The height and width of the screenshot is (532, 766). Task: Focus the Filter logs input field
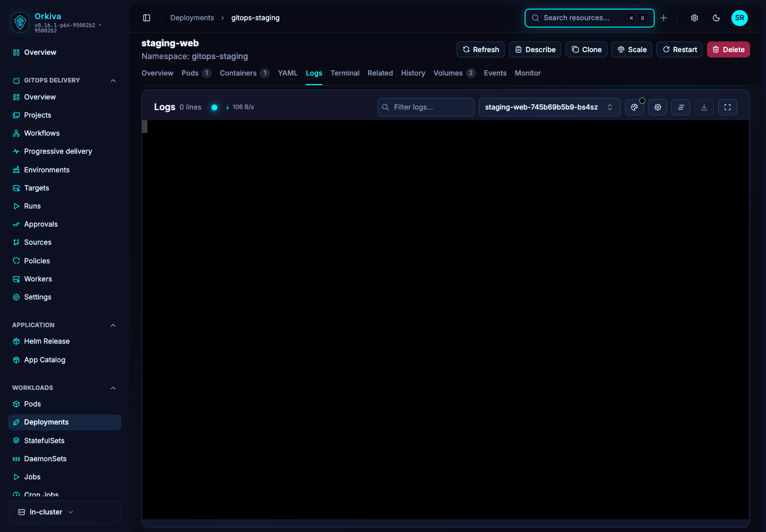coord(426,107)
